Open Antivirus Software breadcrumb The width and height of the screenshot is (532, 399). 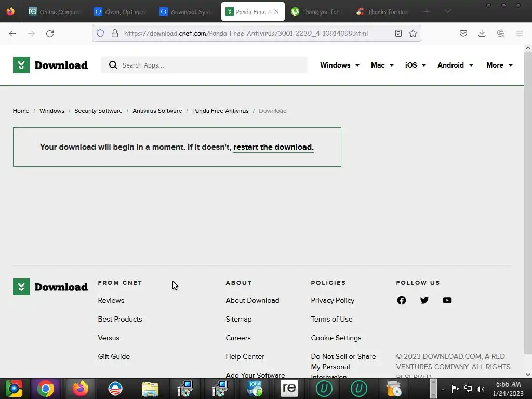pos(157,111)
